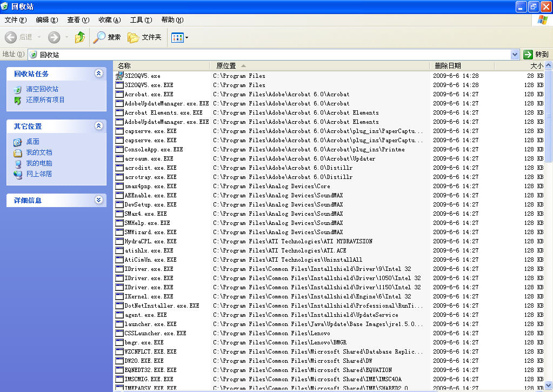Viewport: 553px width, 392px height.
Task: Open the Views icon in toolbar
Action: pos(177,37)
